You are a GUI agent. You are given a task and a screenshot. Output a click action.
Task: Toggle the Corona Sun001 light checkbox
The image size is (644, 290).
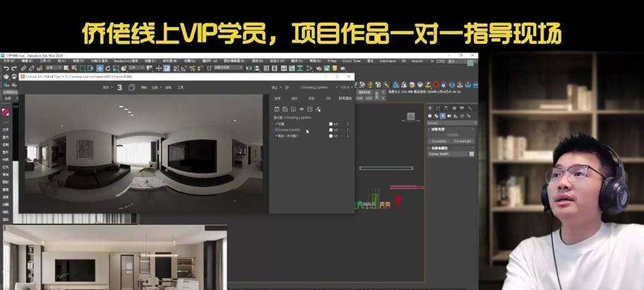276,129
